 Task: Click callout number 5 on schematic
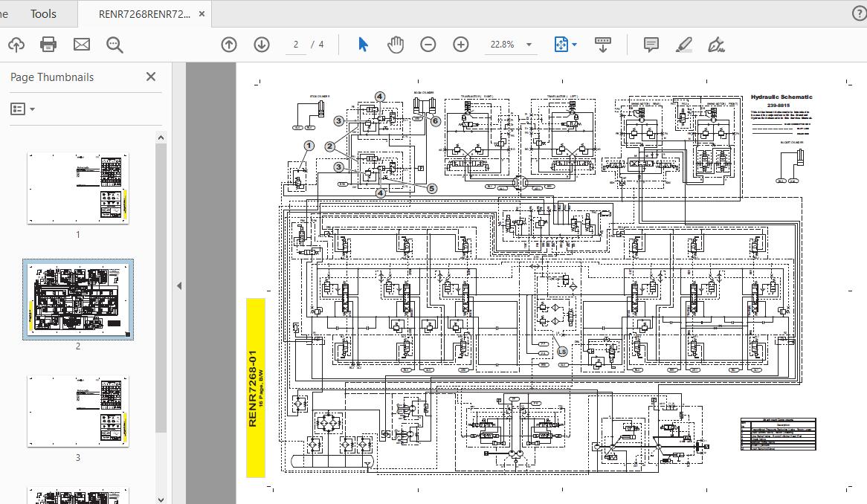[x=432, y=189]
